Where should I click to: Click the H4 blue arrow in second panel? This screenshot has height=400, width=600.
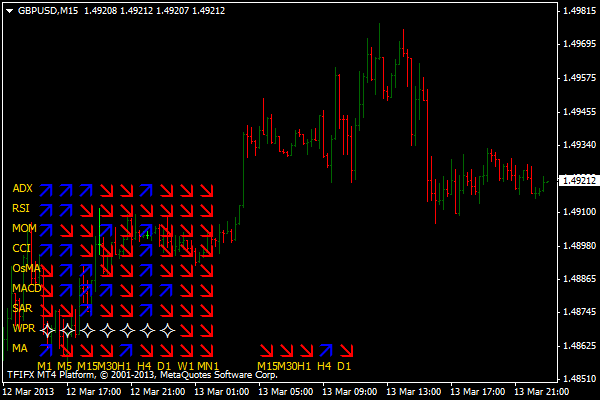tap(326, 350)
